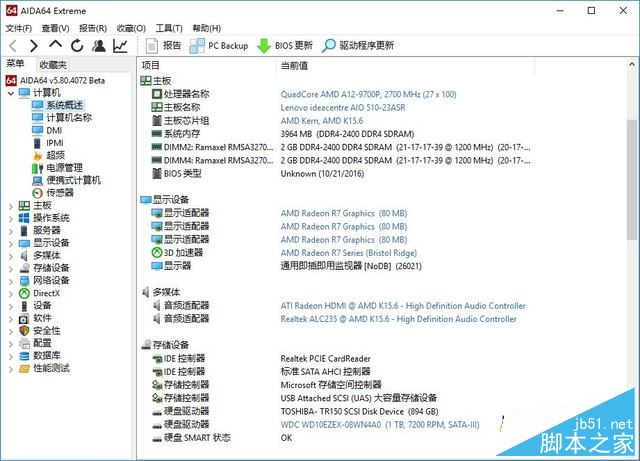This screenshot has width=640, height=461.
Task: Expand the 主板 tree node
Action: pyautogui.click(x=11, y=206)
